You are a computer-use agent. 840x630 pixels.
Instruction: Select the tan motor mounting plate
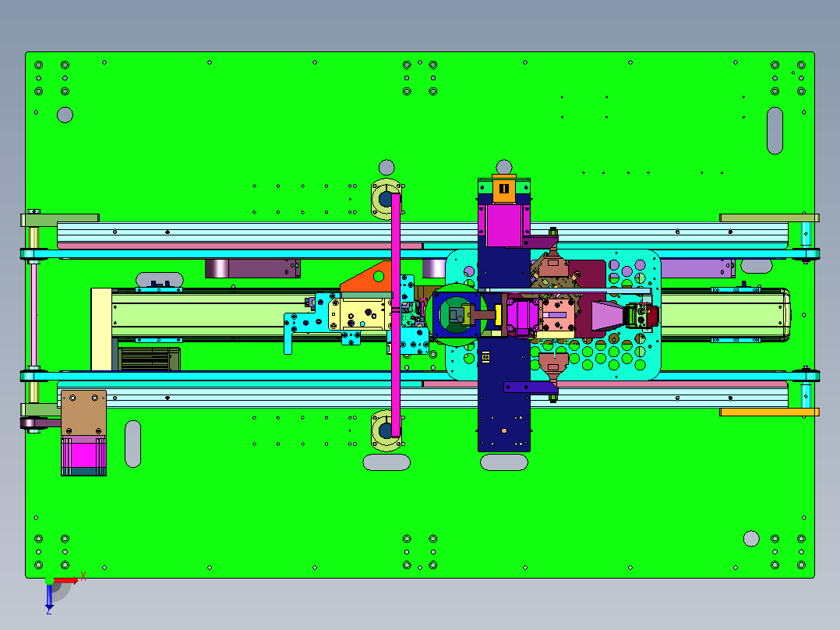(x=83, y=412)
